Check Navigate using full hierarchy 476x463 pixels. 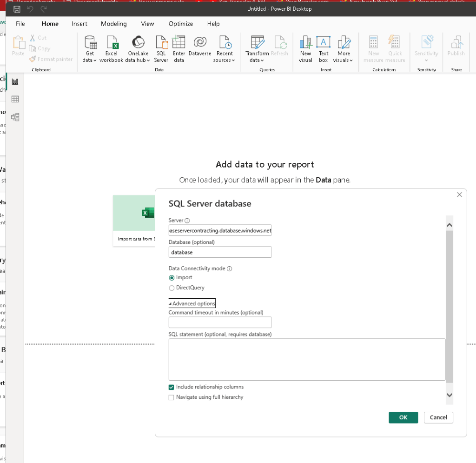(171, 397)
